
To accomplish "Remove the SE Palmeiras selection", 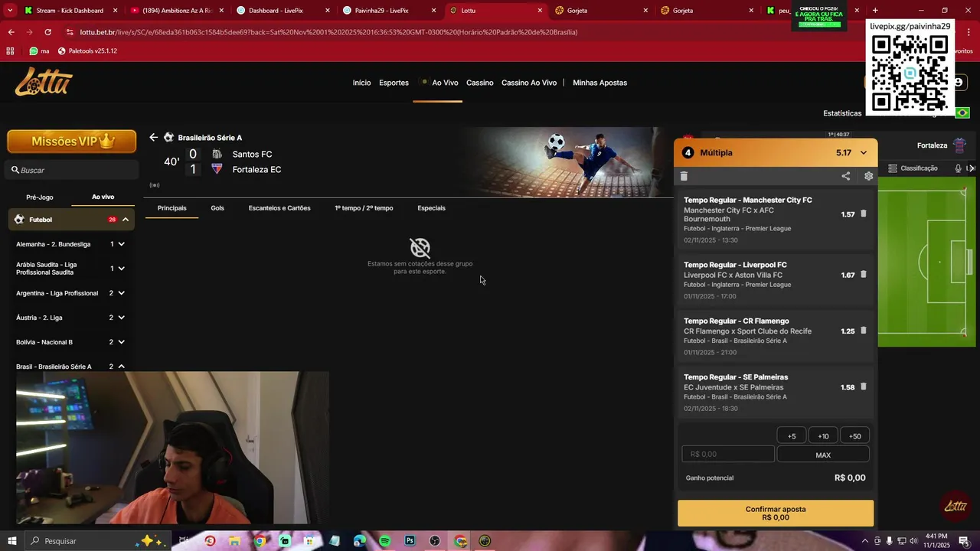I will click(x=864, y=386).
